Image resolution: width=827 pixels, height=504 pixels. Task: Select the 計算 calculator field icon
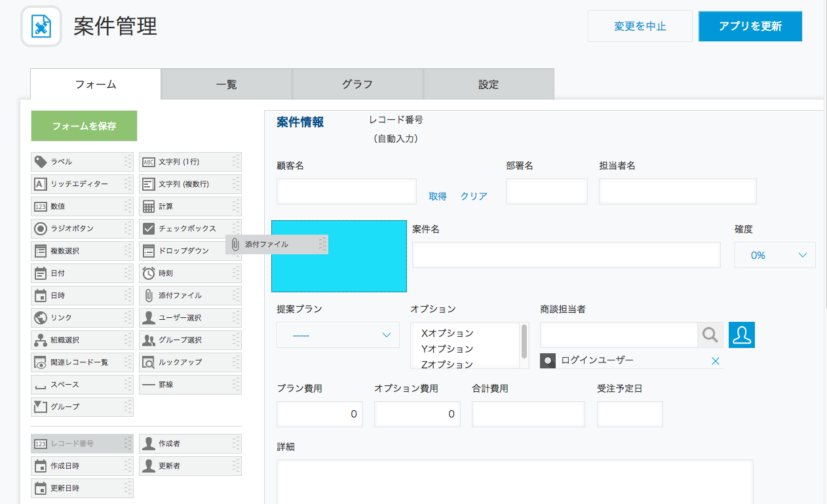(149, 206)
